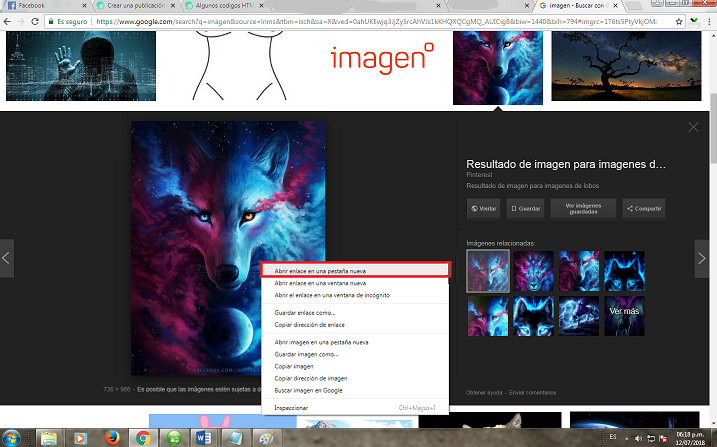Select Abrir el enlace en ventana de incógnito

pos(355,295)
